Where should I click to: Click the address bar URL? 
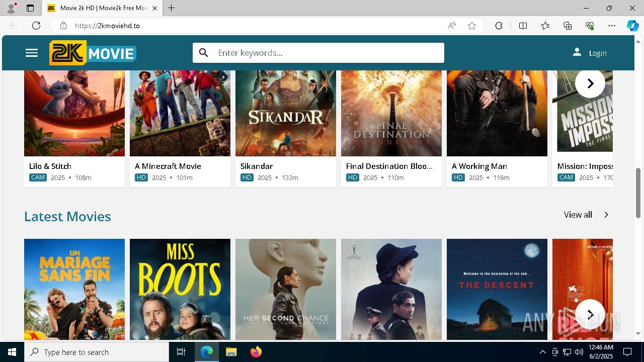107,26
